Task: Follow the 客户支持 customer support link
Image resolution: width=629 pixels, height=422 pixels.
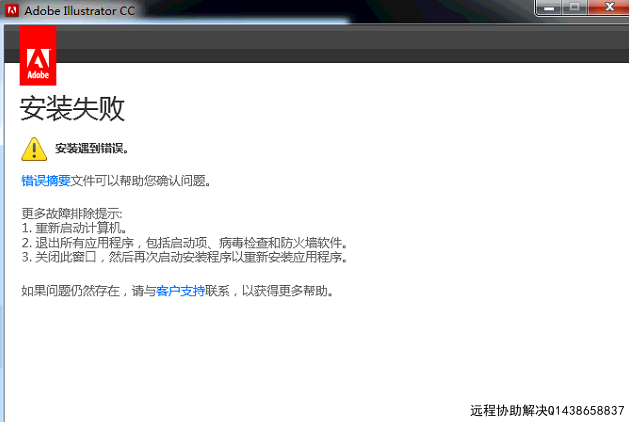Action: (x=181, y=290)
